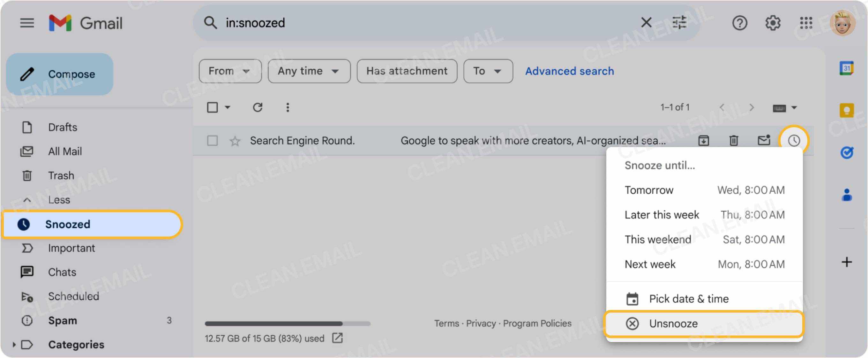Clear the in:snoozed search query
The width and height of the screenshot is (868, 358).
pyautogui.click(x=646, y=23)
